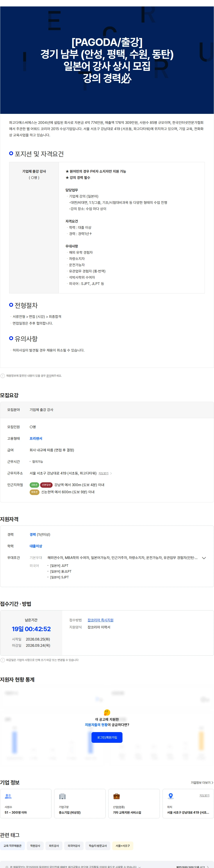Click the 프리랜서 employment type link

pos(36,438)
